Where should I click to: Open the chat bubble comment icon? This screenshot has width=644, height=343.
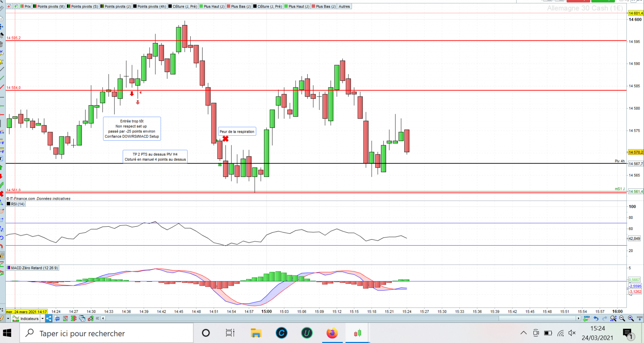pyautogui.click(x=57, y=318)
